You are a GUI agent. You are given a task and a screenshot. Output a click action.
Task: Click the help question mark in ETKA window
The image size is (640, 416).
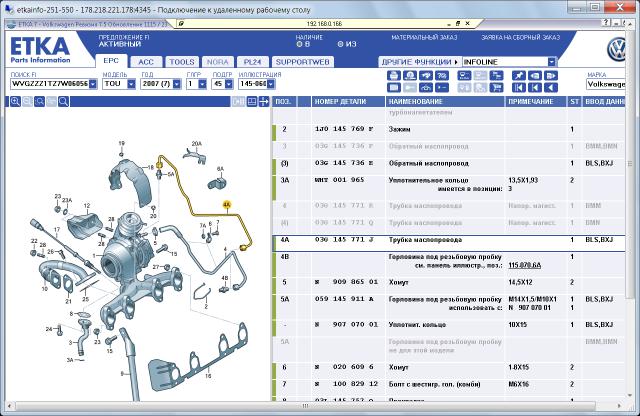click(607, 23)
